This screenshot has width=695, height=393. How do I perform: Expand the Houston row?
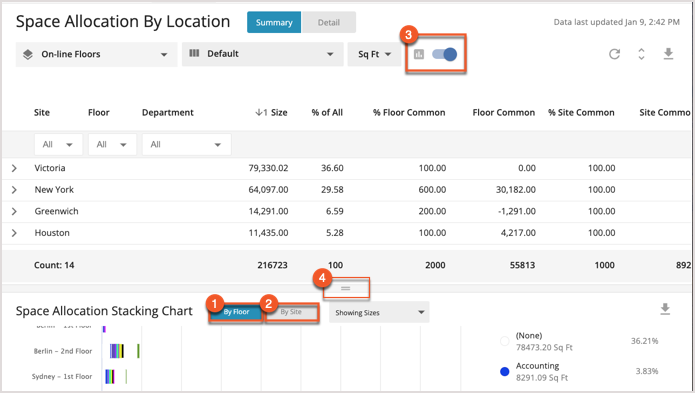point(14,233)
